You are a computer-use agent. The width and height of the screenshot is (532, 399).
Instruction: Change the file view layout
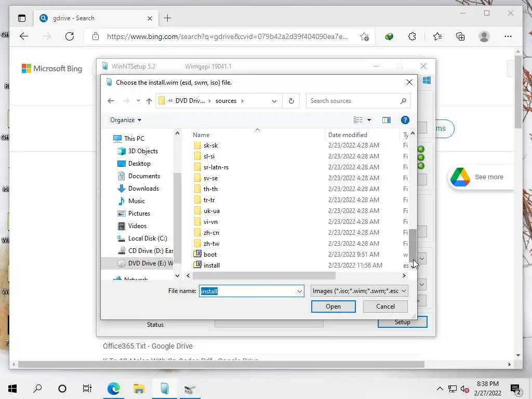pos(358,120)
